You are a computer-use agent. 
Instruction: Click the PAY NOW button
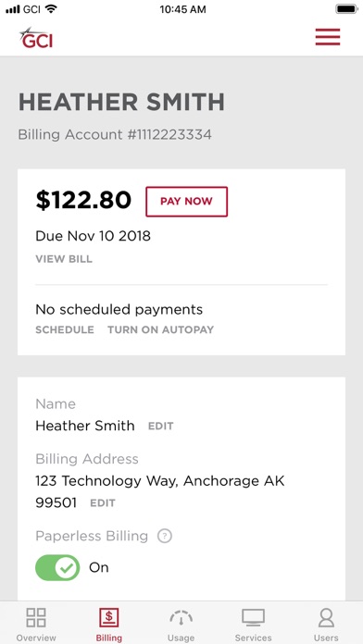click(x=187, y=202)
